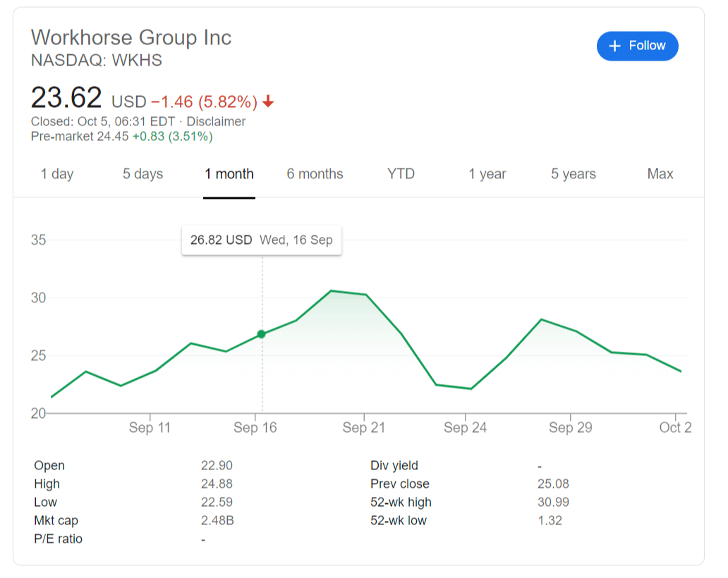Click the Workhorse Group Inc title
Screen dimensions: 728x578
click(x=131, y=37)
